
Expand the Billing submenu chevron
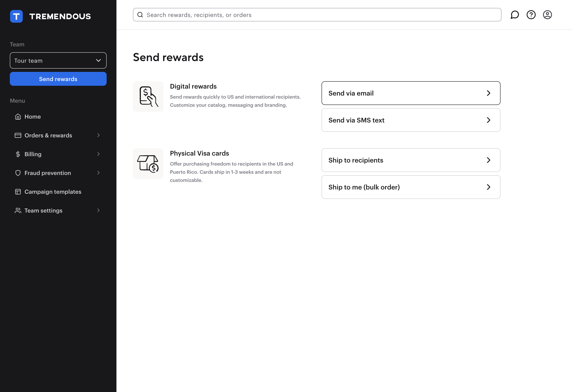tap(98, 154)
